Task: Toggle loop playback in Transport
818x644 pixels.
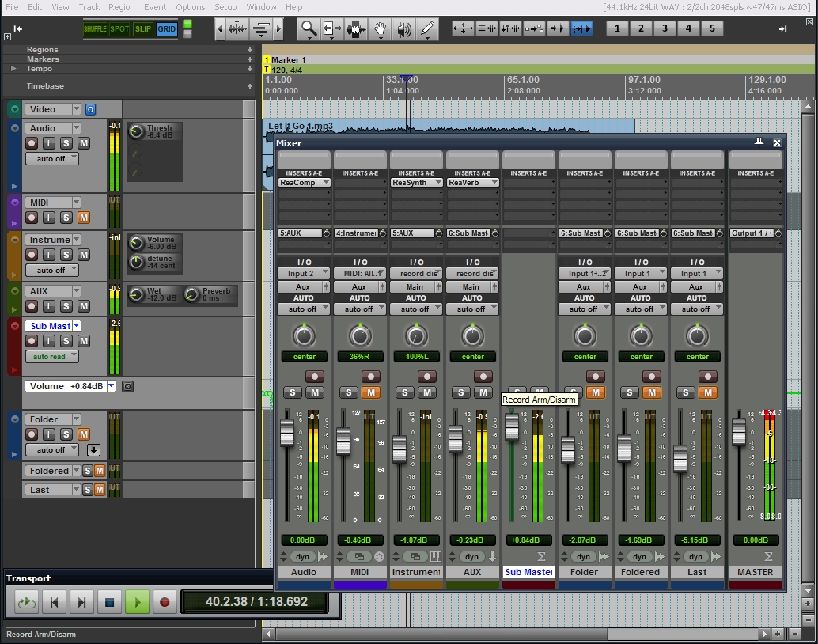Action: 26,602
